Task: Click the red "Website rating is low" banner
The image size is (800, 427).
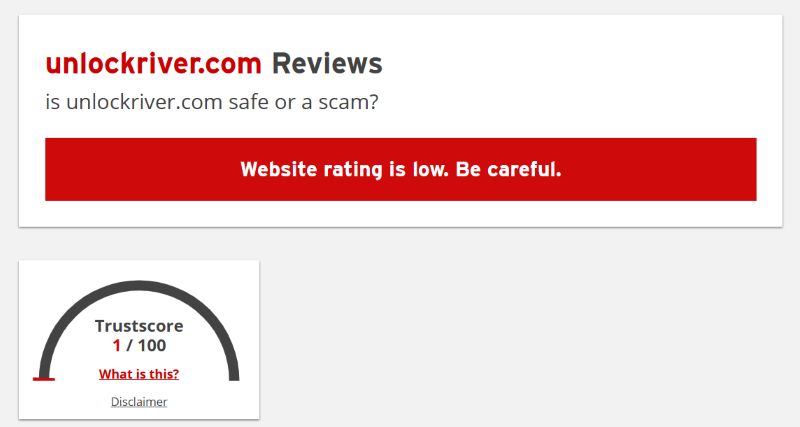Action: tap(401, 169)
